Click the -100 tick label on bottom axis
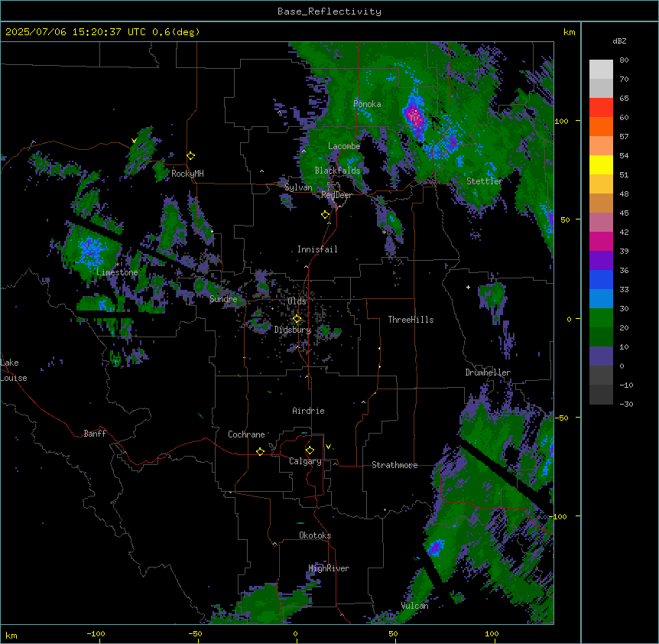The image size is (659, 644). [96, 633]
